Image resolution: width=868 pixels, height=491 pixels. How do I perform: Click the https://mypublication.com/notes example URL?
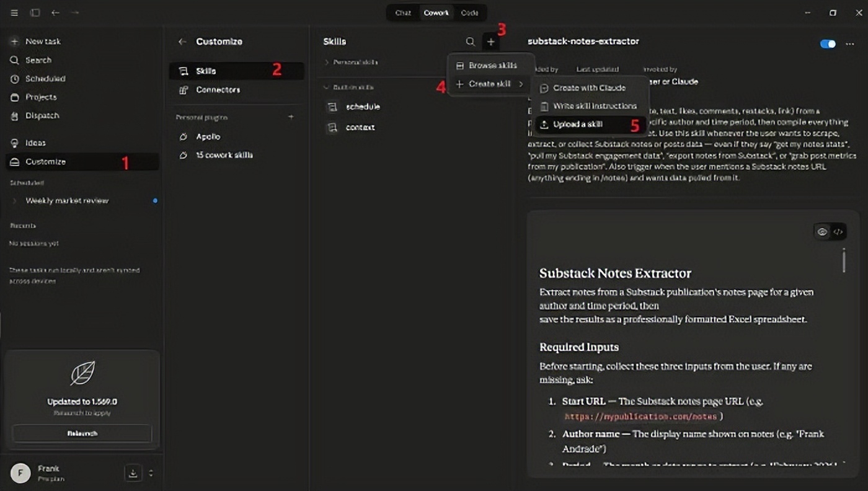pos(641,417)
